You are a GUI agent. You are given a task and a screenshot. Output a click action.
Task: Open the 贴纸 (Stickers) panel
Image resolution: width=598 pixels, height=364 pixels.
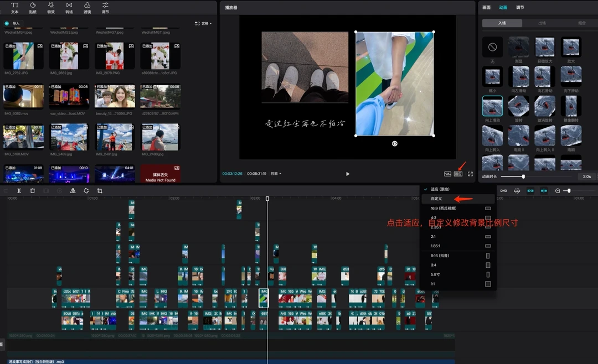pos(33,8)
